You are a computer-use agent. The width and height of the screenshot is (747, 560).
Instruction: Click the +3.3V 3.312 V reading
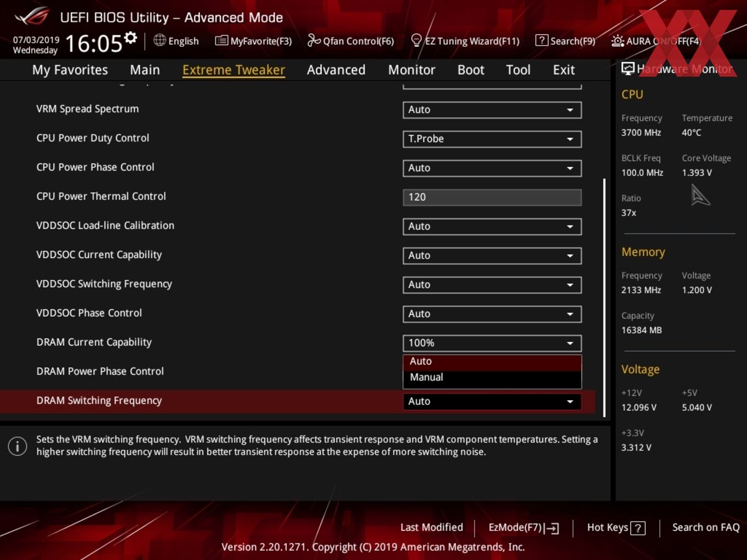636,447
